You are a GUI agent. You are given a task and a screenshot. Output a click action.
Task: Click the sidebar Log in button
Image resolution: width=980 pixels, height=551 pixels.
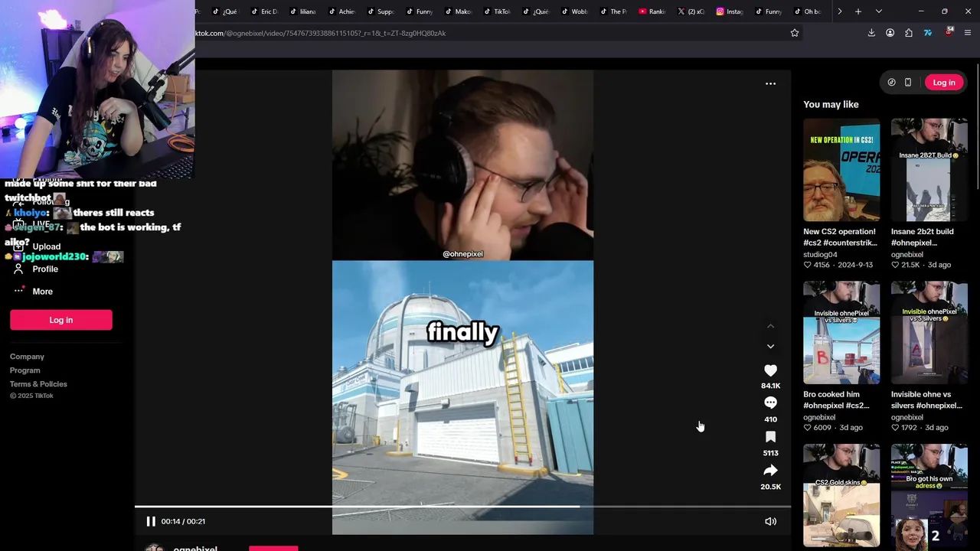click(61, 320)
